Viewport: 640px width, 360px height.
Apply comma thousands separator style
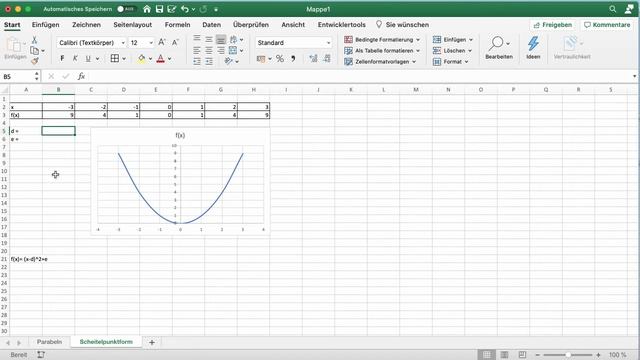tap(293, 59)
